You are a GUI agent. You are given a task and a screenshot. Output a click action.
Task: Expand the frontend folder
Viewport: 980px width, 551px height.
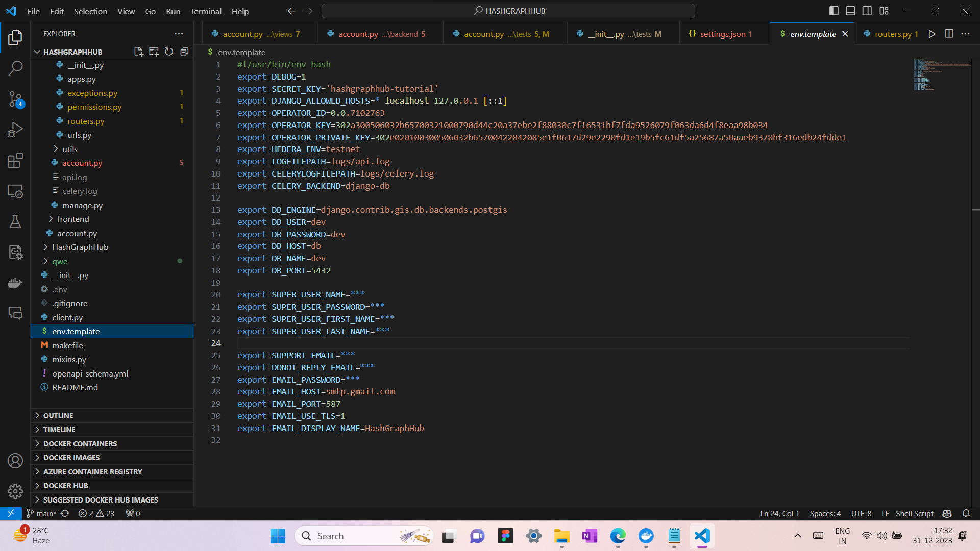pyautogui.click(x=73, y=219)
